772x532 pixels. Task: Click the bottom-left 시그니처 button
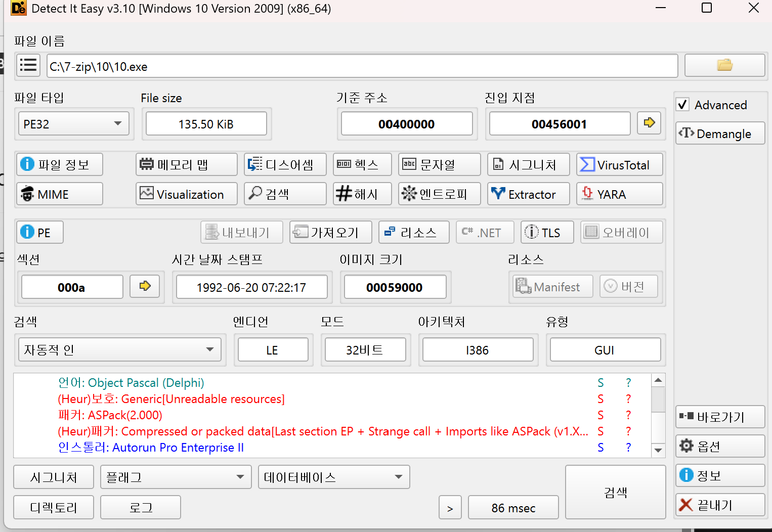pos(54,477)
